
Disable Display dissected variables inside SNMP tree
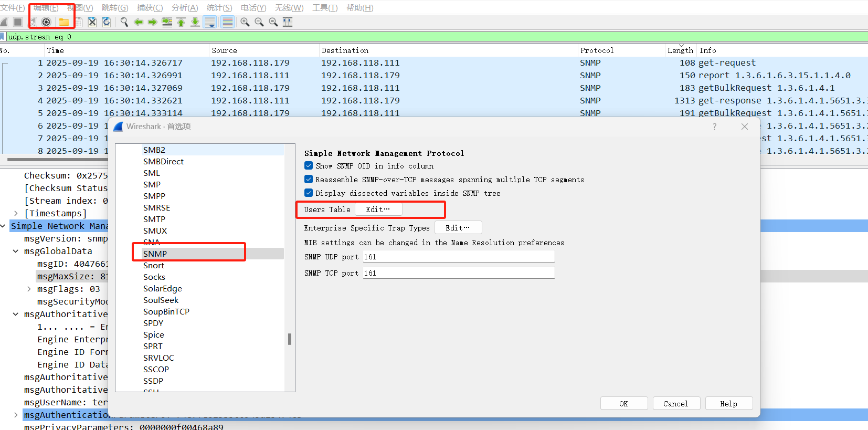[x=309, y=193]
